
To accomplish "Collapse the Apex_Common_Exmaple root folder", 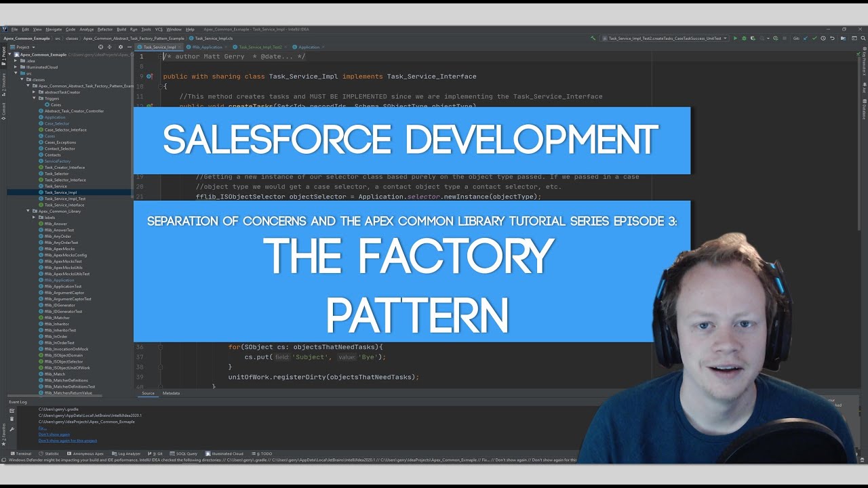I will click(9, 54).
